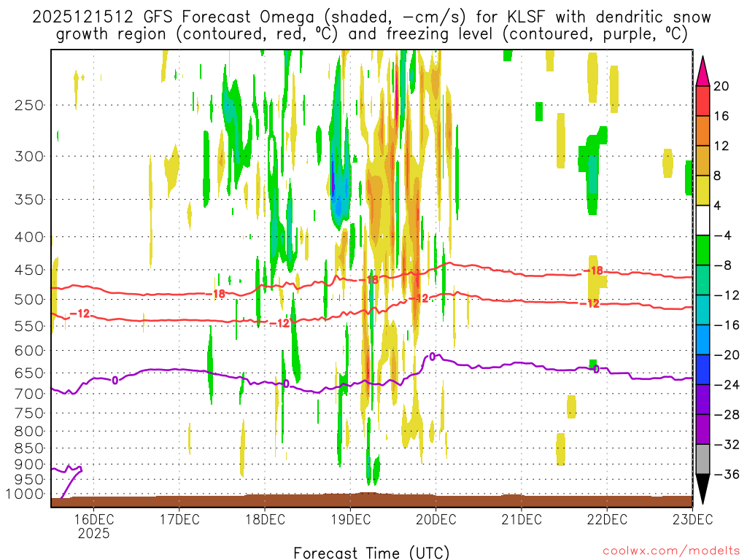Click the 600 pressure level label
747x560 pixels.
click(29, 351)
